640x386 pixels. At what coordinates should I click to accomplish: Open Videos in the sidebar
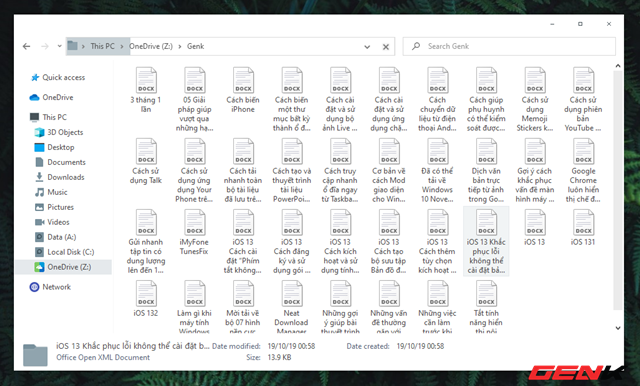tap(52, 222)
